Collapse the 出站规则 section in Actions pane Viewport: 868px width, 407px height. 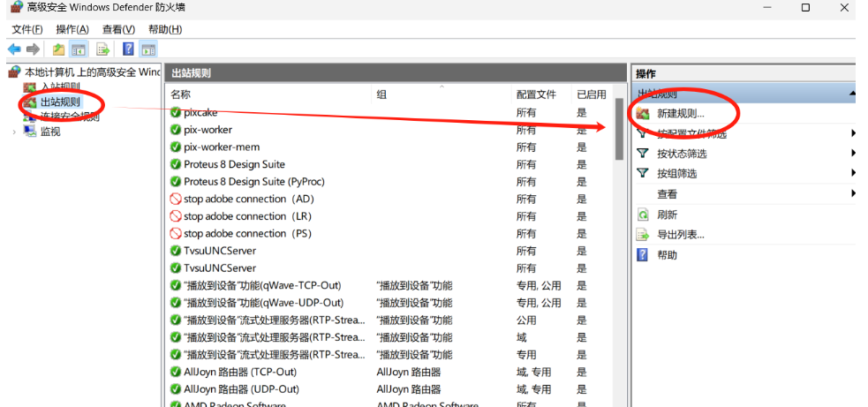(852, 94)
